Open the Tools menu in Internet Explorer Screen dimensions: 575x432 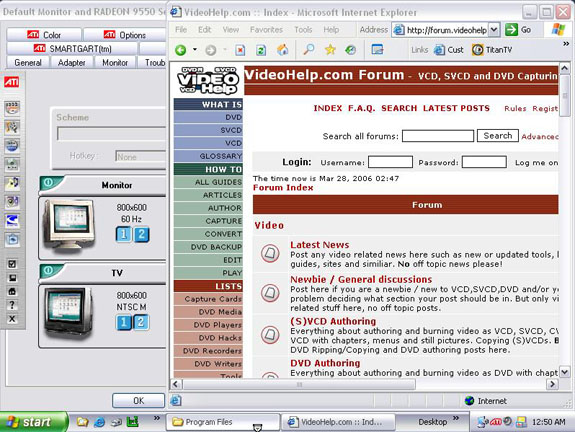click(x=303, y=30)
